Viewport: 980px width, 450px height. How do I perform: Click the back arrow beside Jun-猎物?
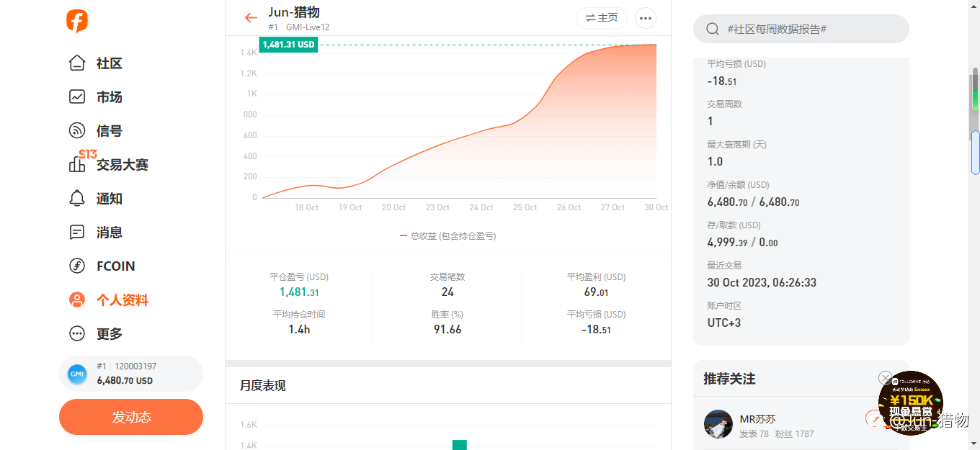251,18
